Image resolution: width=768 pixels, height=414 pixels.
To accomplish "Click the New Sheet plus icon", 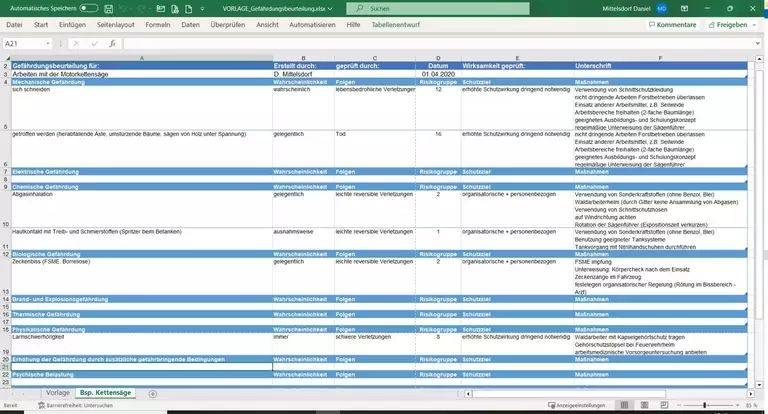I will click(x=152, y=394).
